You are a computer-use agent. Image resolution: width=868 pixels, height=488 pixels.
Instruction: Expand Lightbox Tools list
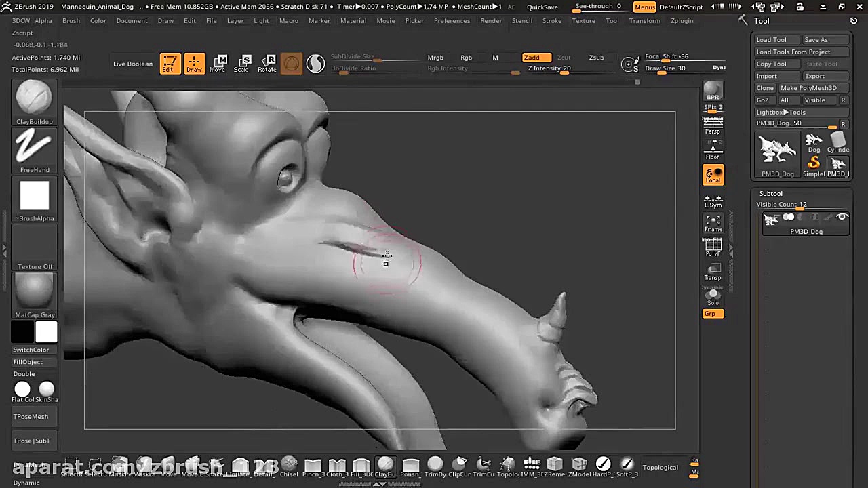pos(781,112)
